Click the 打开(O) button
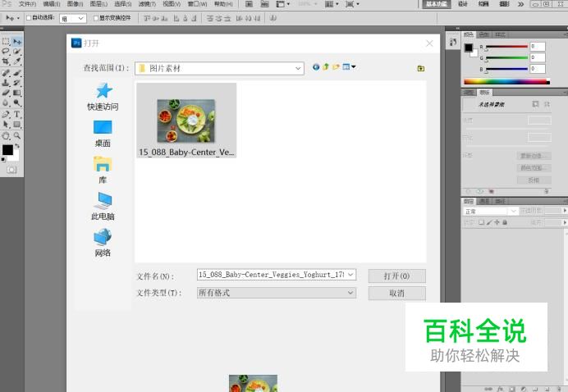Viewport: 568px width, 392px height. [397, 276]
